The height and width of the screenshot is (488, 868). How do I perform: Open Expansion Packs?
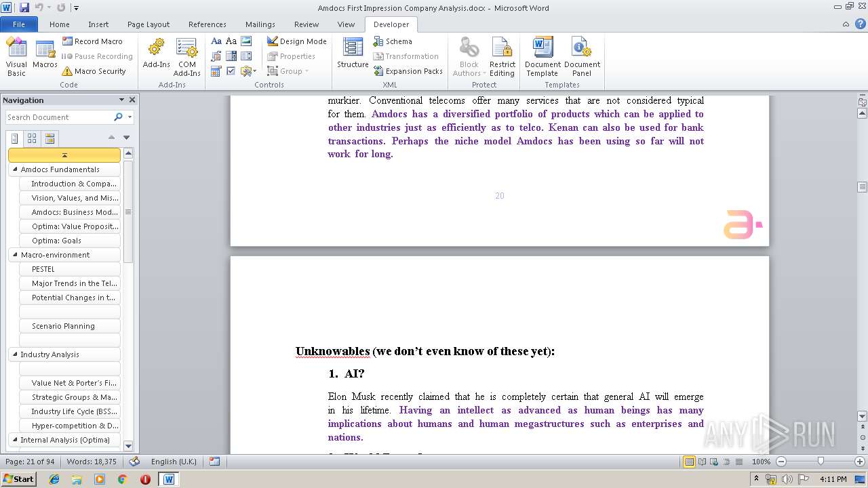coord(408,71)
